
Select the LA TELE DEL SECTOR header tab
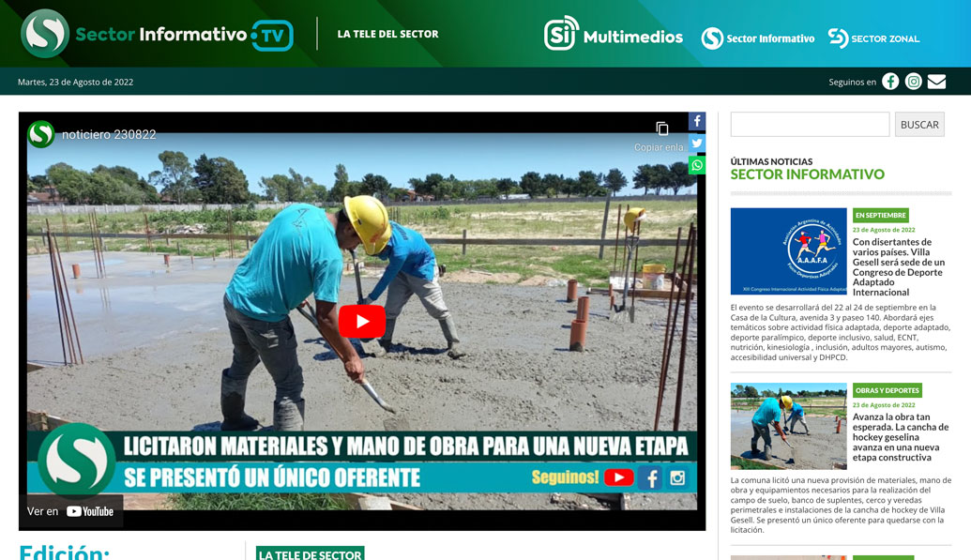[387, 33]
